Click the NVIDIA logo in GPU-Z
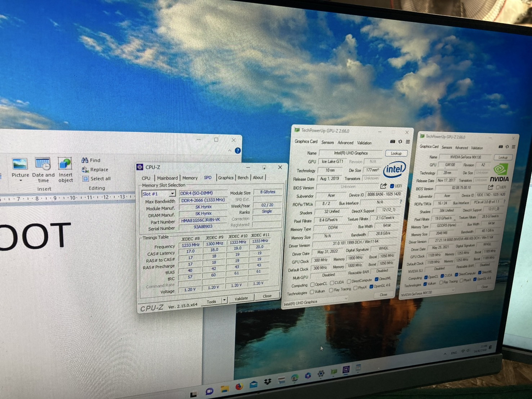Screen dimensions: 532x399 500,173
